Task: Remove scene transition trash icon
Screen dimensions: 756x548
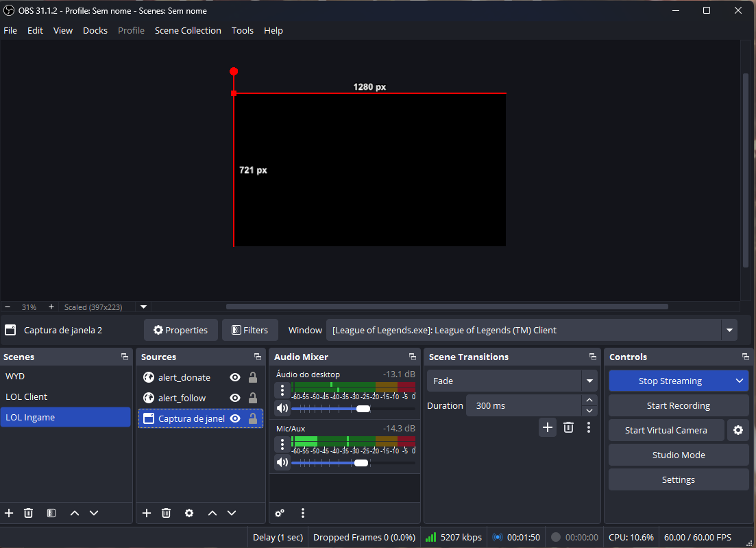Action: click(568, 427)
